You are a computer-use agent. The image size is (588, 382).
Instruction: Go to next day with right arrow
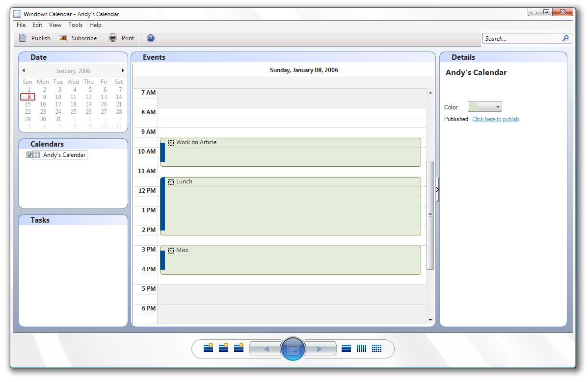coord(320,349)
